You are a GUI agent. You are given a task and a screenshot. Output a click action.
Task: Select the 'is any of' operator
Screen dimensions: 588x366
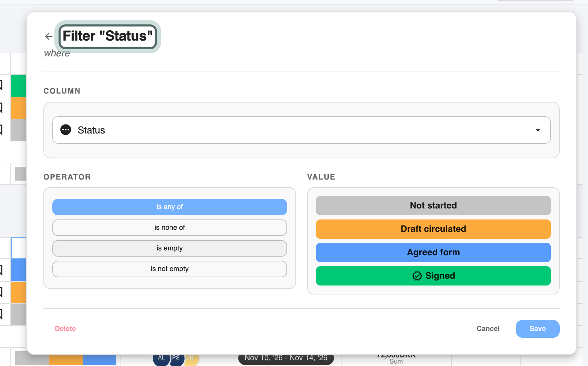pos(170,207)
